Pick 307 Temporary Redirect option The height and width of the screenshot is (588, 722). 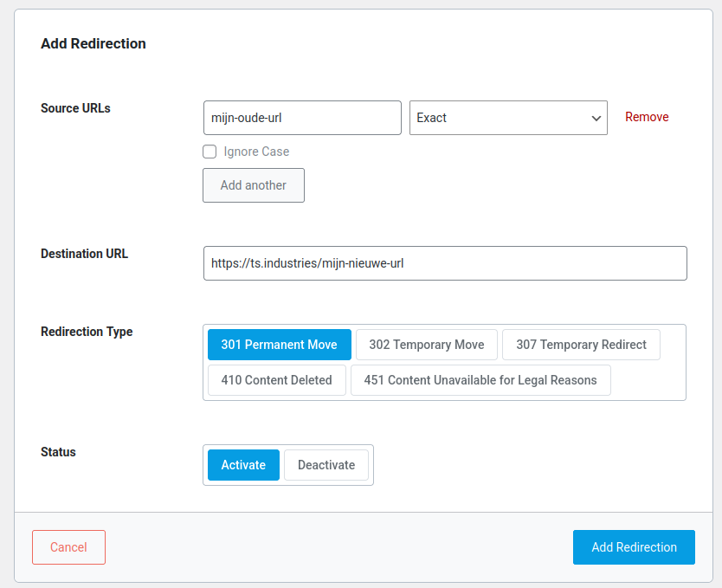[x=581, y=344]
